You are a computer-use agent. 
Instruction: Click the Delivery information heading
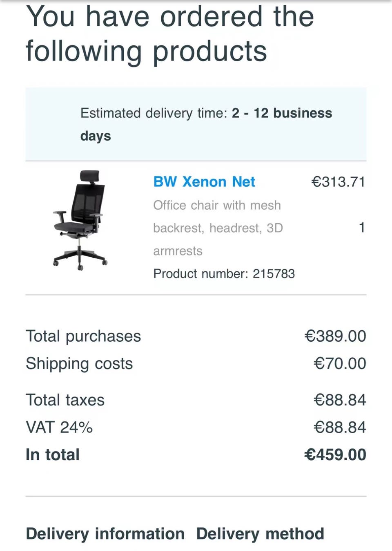point(105,534)
